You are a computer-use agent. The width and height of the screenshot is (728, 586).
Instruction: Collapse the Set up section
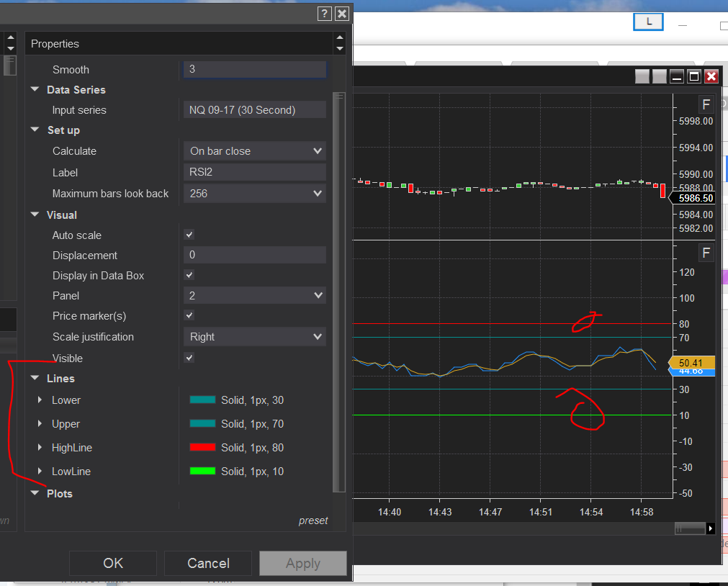(x=35, y=130)
